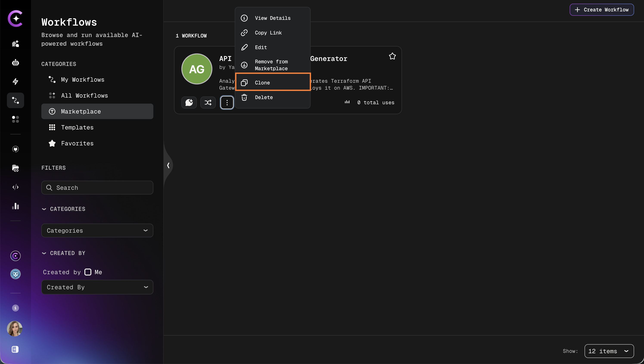Favorite the workflow with star icon

pos(392,56)
